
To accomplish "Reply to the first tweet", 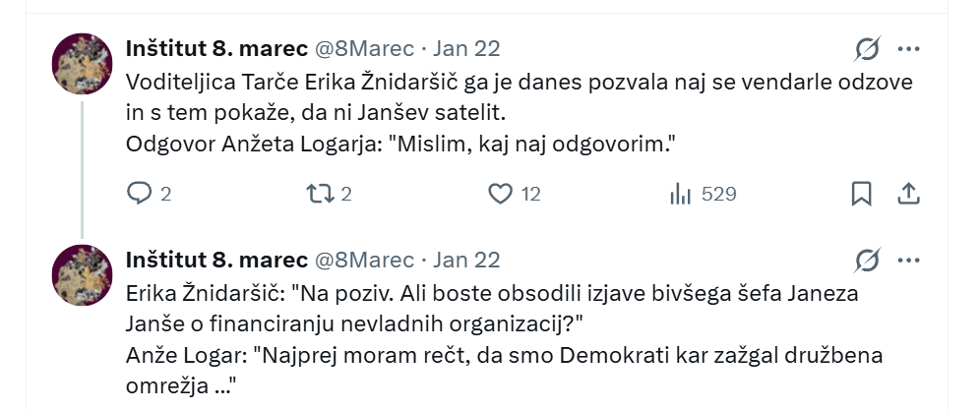I will 140,194.
